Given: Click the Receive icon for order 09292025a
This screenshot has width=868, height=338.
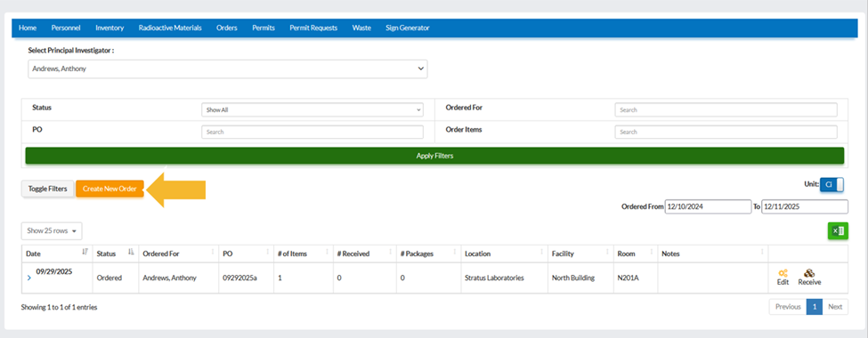Looking at the screenshot, I should pos(808,273).
